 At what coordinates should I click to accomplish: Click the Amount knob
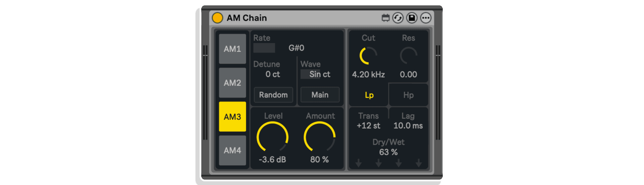pyautogui.click(x=320, y=137)
